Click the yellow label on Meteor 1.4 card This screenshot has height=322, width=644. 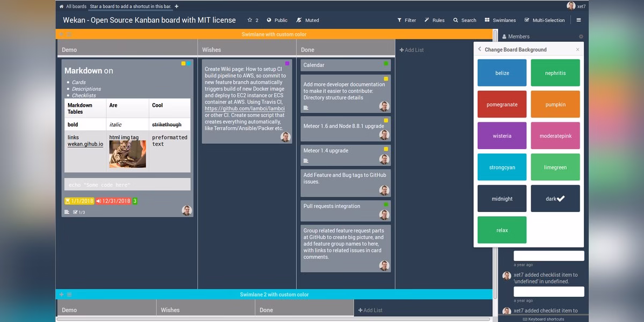(x=386, y=149)
